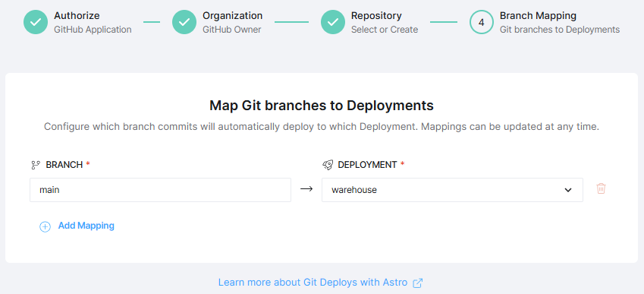
Task: Delete the main to warehouse mapping
Action: (x=601, y=188)
